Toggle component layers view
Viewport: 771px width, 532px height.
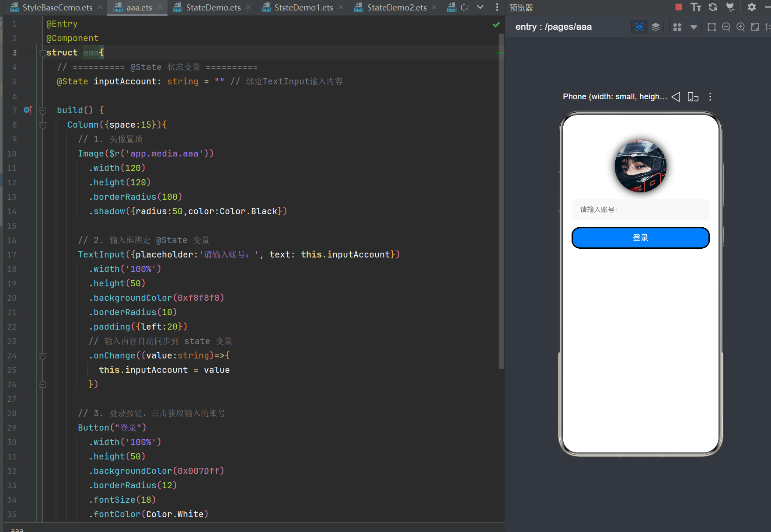pyautogui.click(x=656, y=27)
